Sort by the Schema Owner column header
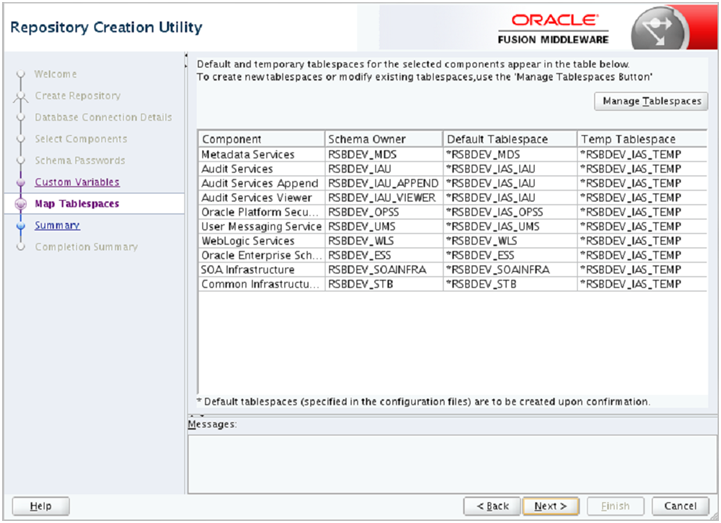 383,139
